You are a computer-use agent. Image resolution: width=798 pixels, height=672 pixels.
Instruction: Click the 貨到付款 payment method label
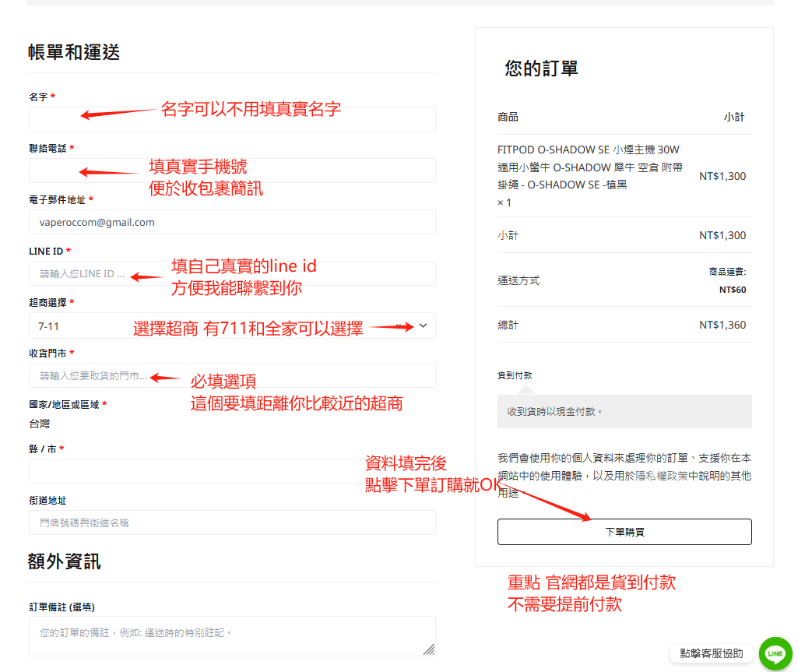[x=515, y=375]
